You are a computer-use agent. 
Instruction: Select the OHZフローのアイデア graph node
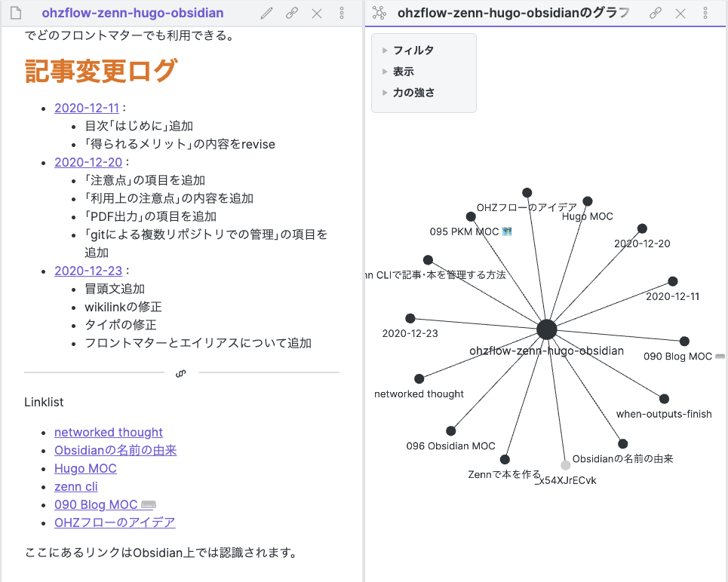(527, 192)
